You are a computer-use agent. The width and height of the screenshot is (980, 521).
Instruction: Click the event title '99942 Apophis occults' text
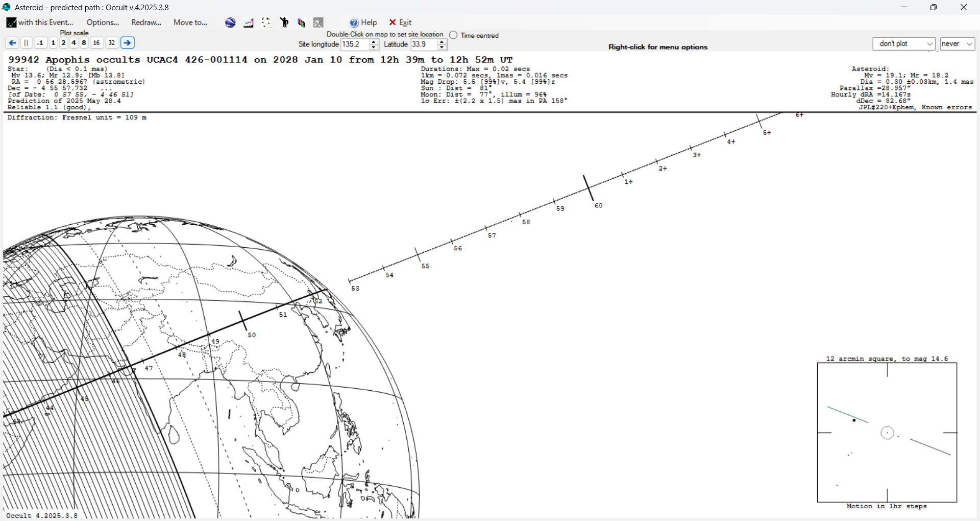click(x=74, y=60)
